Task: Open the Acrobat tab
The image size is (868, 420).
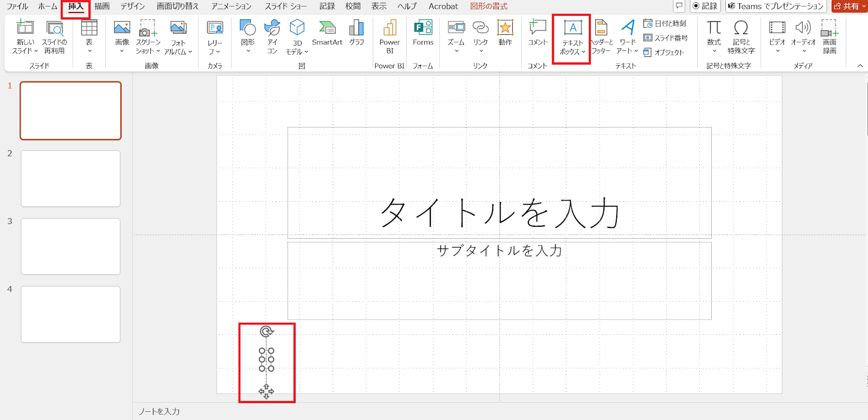Action: [x=443, y=7]
